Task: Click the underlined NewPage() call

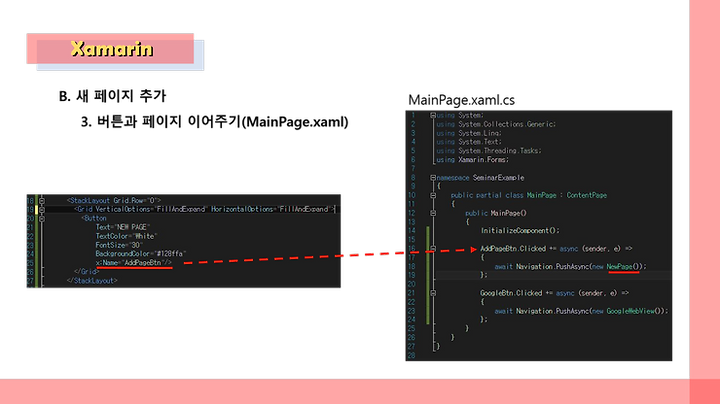Action: (623, 266)
